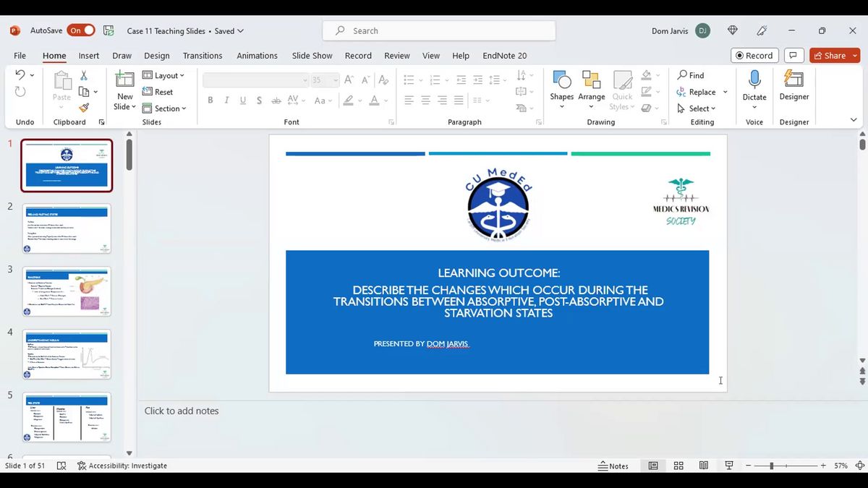Click Decrease Font Size icon
This screenshot has width=868, height=488.
tap(366, 80)
